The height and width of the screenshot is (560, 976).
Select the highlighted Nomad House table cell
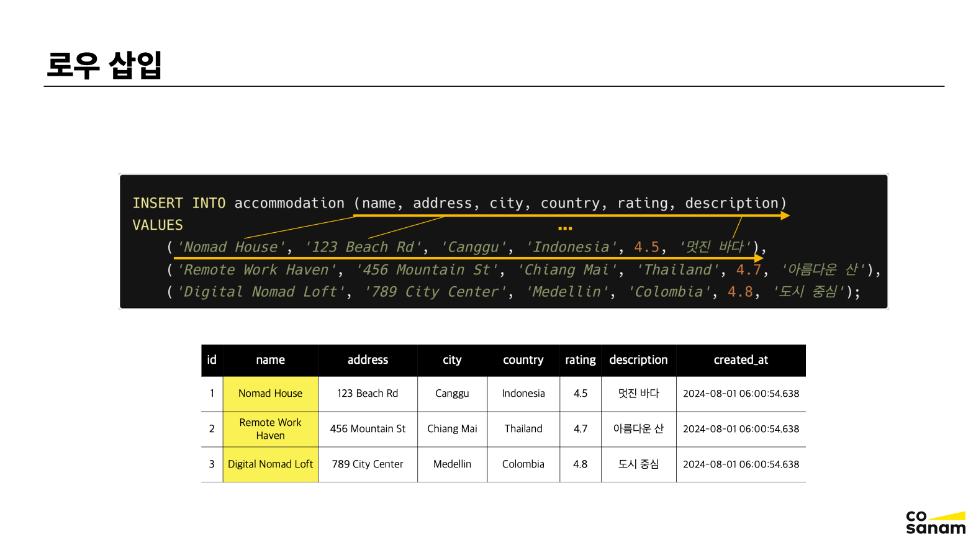coord(270,394)
